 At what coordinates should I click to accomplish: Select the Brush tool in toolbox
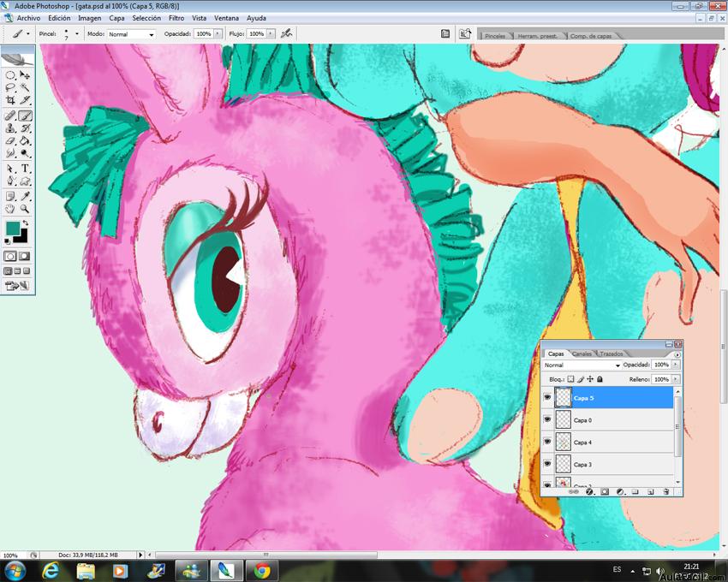pos(25,116)
